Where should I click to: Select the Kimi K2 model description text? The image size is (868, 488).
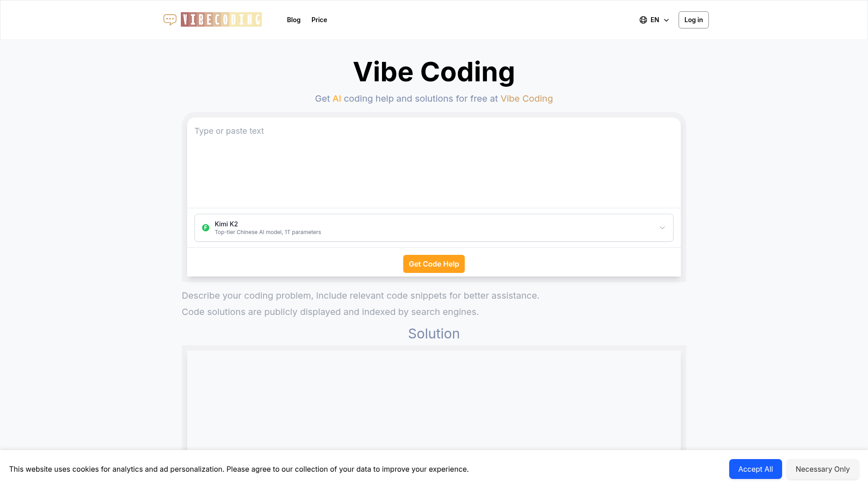click(268, 232)
